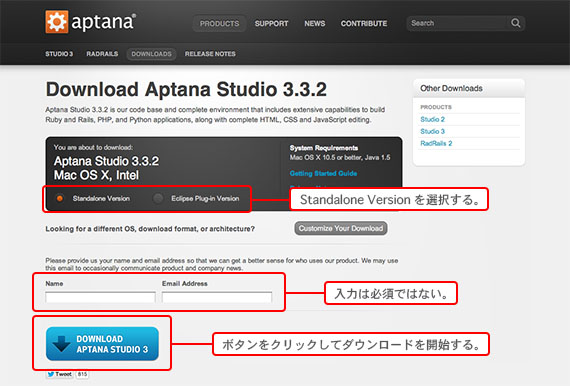
Task: Click into the Name input field
Action: point(100,297)
